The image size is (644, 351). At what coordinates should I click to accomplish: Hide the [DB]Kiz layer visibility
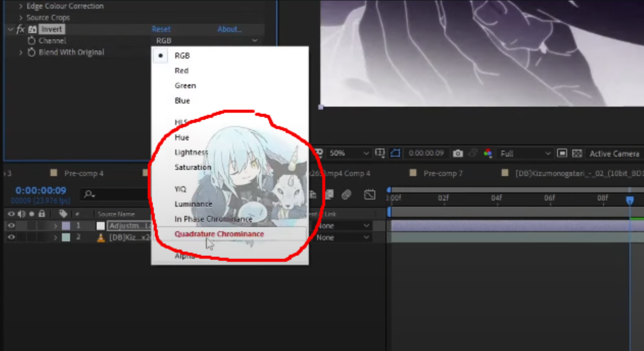pos(11,237)
